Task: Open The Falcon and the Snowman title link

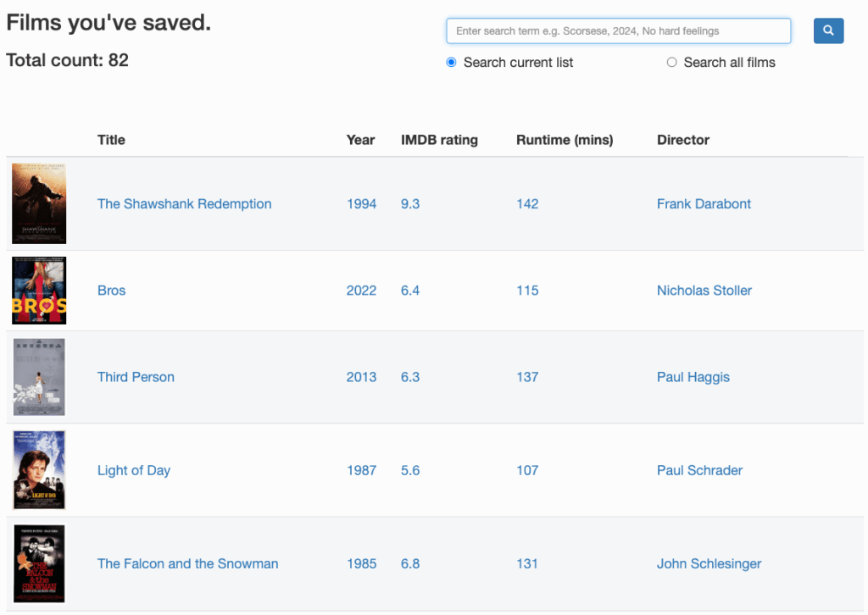Action: pos(187,563)
